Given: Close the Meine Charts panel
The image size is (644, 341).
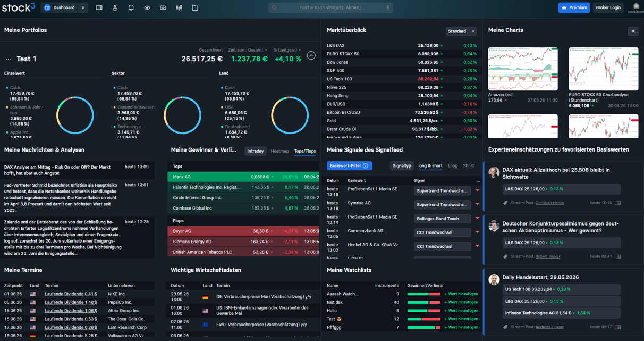Looking at the screenshot, I should pos(633,31).
